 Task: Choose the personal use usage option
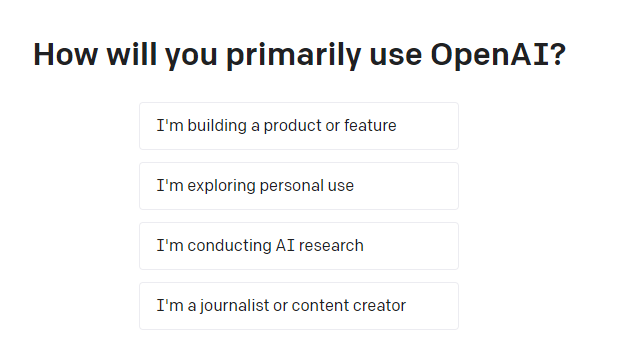(x=299, y=186)
